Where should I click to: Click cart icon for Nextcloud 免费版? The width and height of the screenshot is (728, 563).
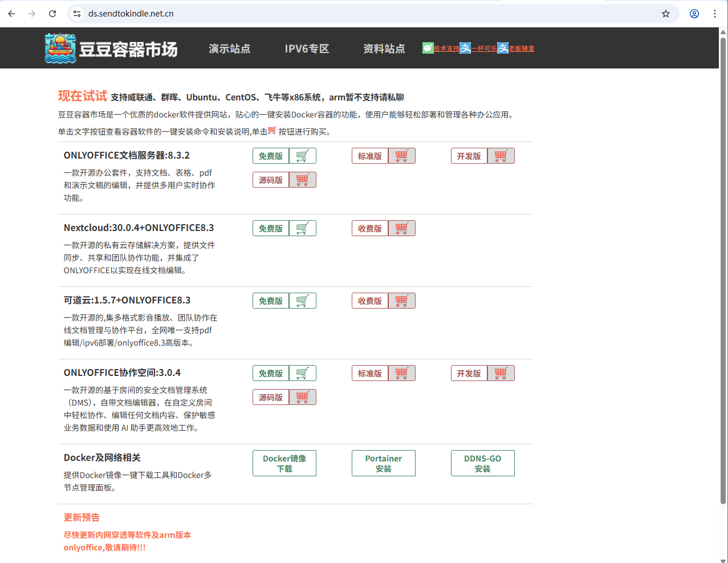click(303, 228)
